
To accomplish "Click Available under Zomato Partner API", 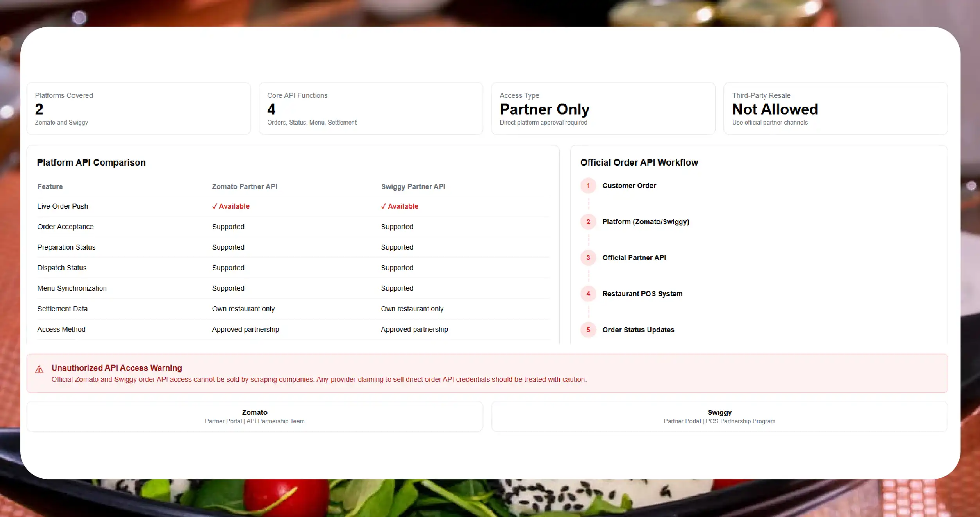I will point(231,206).
